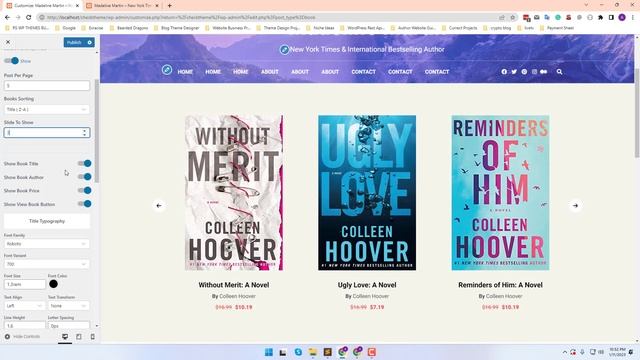Click the Without Merit book cover
640x360 pixels.
[x=234, y=193]
